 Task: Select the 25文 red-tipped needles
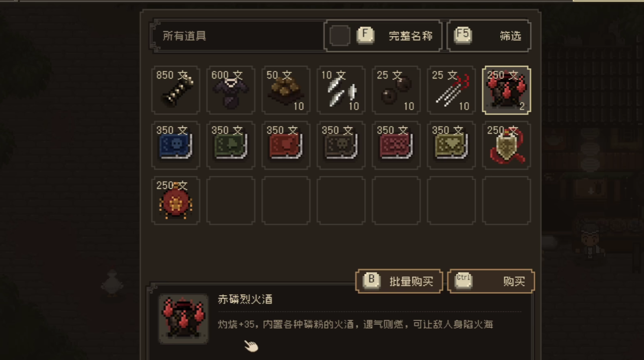point(451,90)
